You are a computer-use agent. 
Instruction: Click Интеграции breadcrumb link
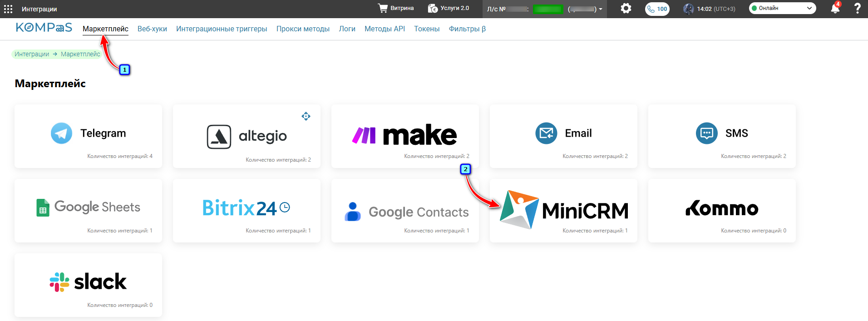[32, 54]
